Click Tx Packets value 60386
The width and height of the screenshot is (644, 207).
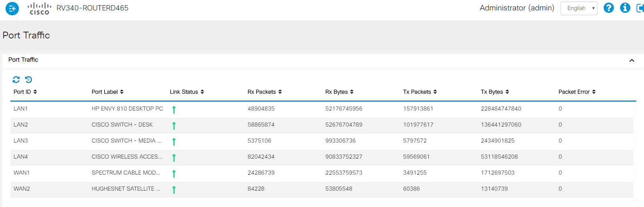coord(412,189)
